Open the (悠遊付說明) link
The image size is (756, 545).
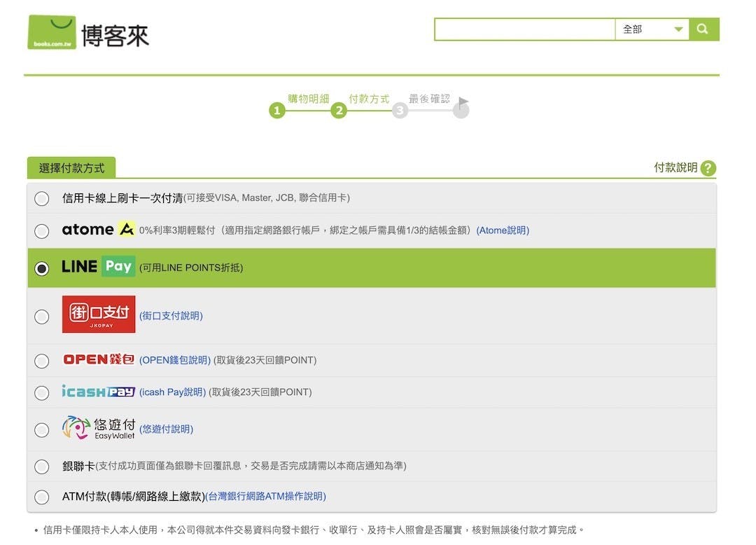tap(167, 429)
